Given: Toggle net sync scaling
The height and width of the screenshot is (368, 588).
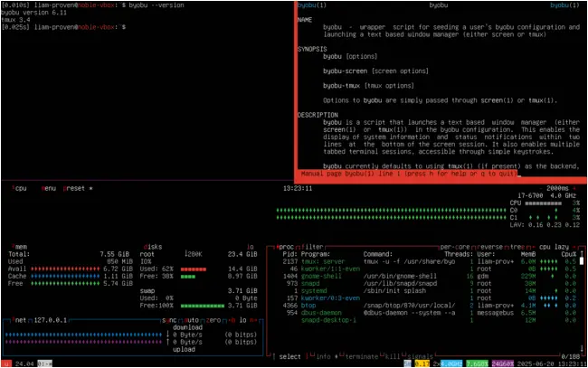Looking at the screenshot, I should [169, 320].
